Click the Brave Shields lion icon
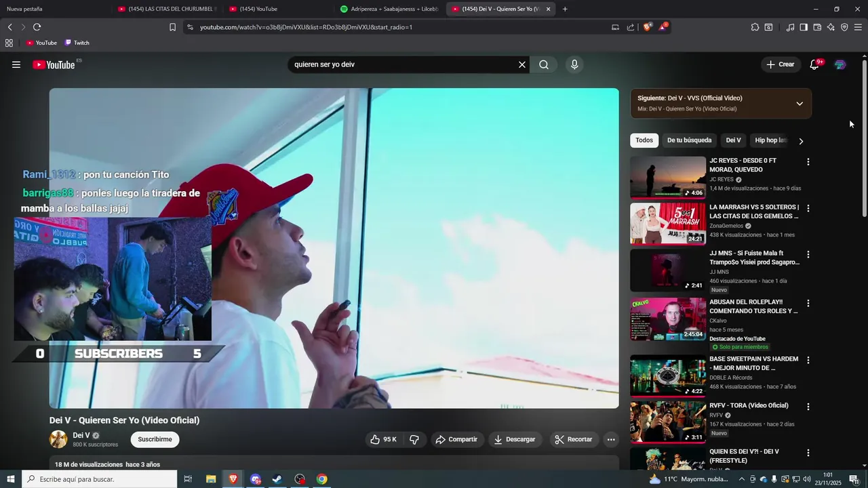 click(648, 27)
